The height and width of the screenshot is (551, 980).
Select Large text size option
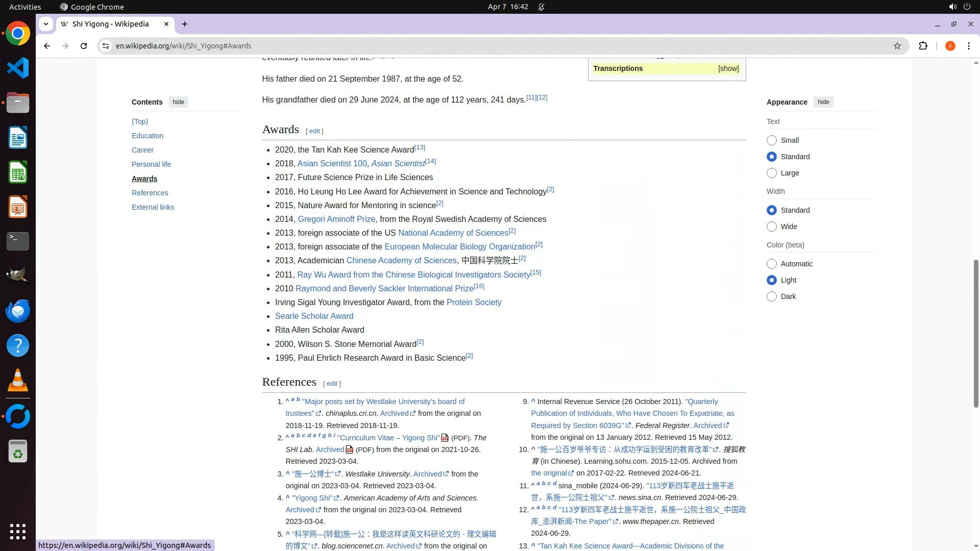coord(772,173)
